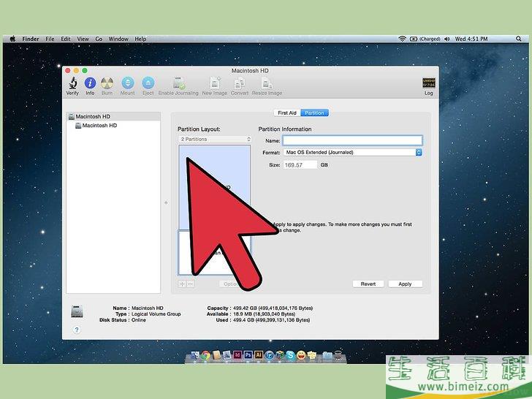This screenshot has height=399, width=532.
Task: Open the Window menu
Action: (118, 39)
